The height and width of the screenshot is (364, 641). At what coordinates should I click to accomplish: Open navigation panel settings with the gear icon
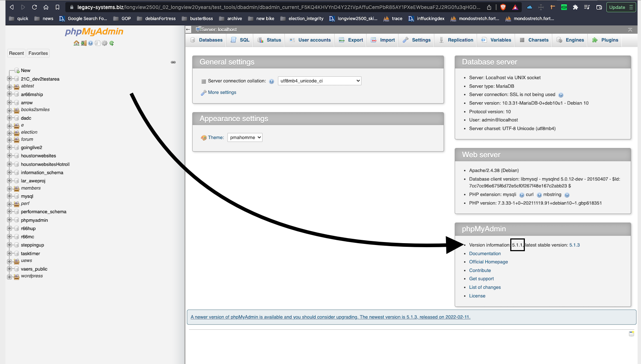[x=104, y=43]
